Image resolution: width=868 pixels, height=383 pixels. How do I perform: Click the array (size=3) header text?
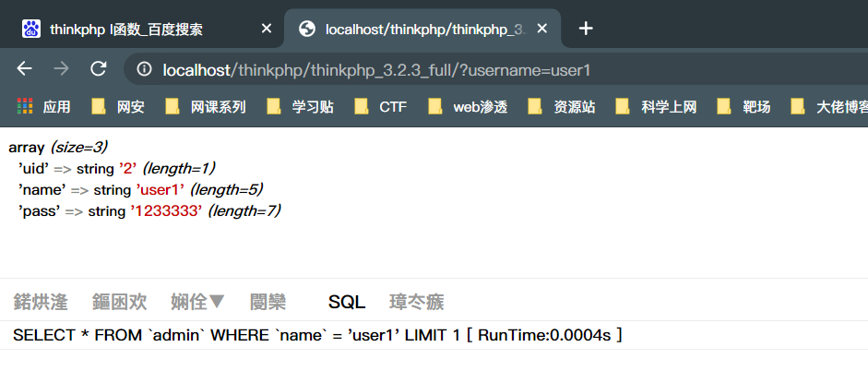click(58, 148)
